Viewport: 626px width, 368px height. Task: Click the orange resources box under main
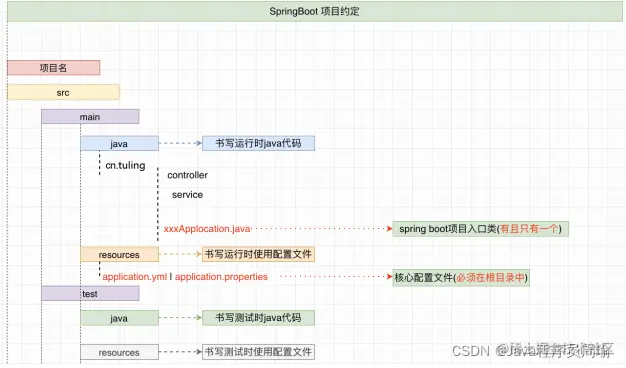[119, 254]
